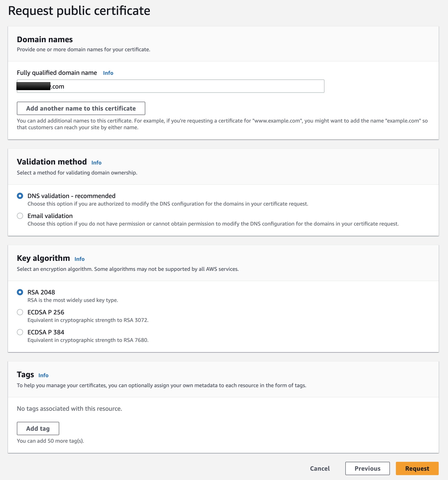
Task: Select the DNS validation radio button
Action: (x=20, y=196)
